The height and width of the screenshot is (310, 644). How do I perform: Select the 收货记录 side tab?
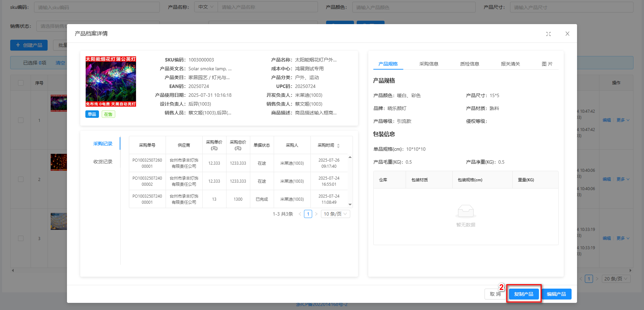(x=103, y=162)
